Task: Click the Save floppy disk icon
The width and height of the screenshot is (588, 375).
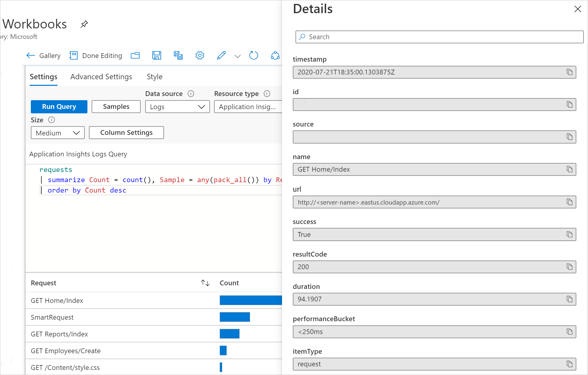Action: [157, 55]
